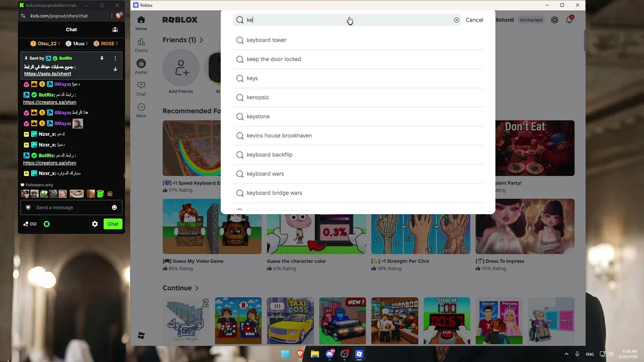Open the '+1 Strength Per Click' thumbnail
Viewport: 644px width, 362px height.
pyautogui.click(x=421, y=226)
